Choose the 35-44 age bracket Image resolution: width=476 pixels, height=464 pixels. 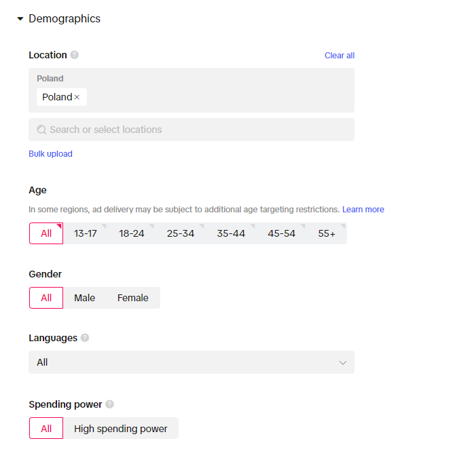pos(231,233)
